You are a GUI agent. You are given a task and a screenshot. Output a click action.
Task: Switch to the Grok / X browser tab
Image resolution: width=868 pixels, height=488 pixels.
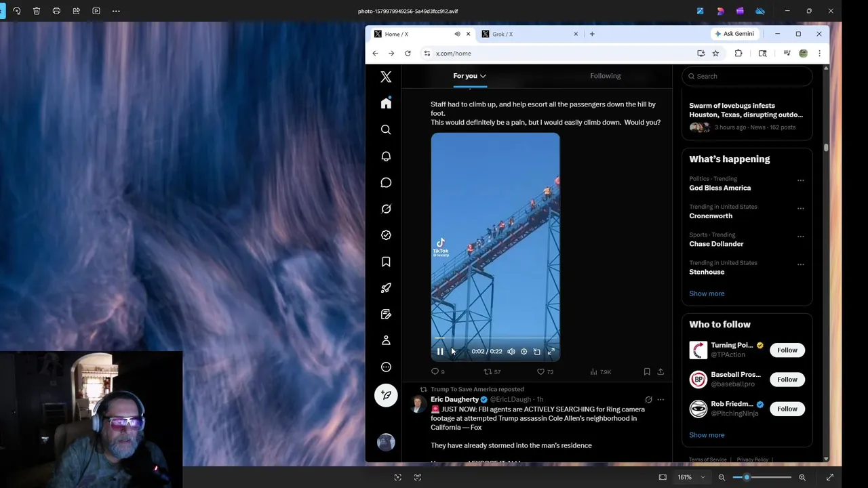[x=529, y=34]
